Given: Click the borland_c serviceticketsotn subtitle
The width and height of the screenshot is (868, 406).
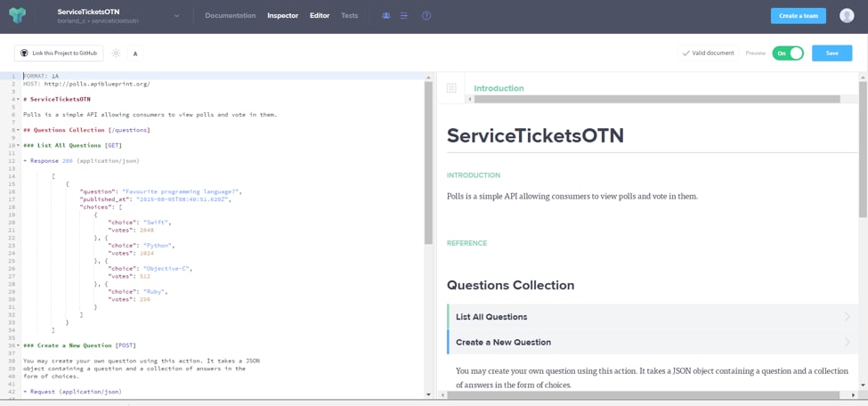Looking at the screenshot, I should (98, 21).
